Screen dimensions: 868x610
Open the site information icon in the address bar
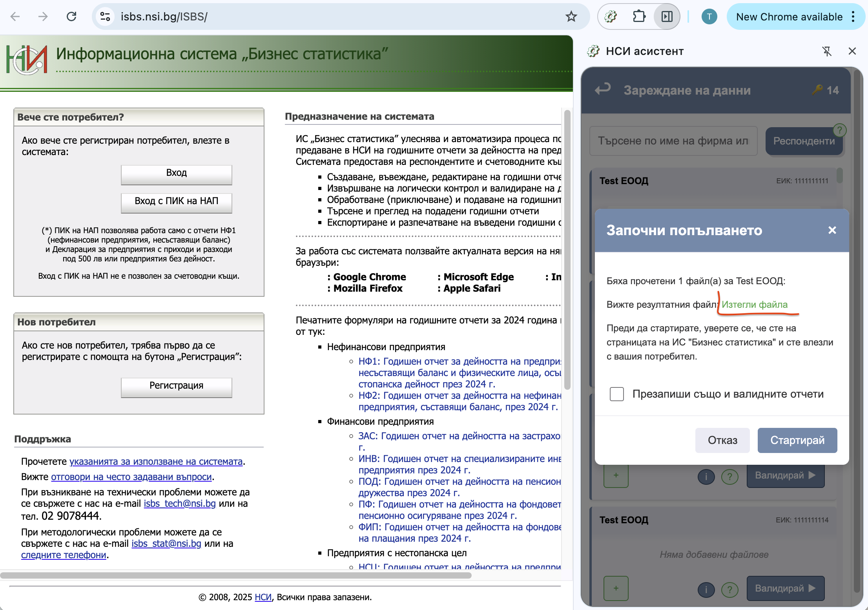click(x=105, y=16)
